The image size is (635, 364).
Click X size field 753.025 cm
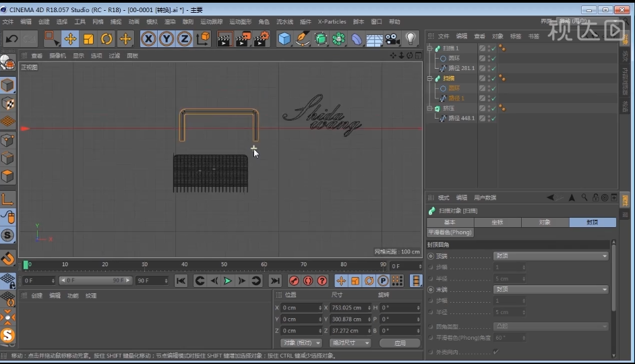coord(349,308)
